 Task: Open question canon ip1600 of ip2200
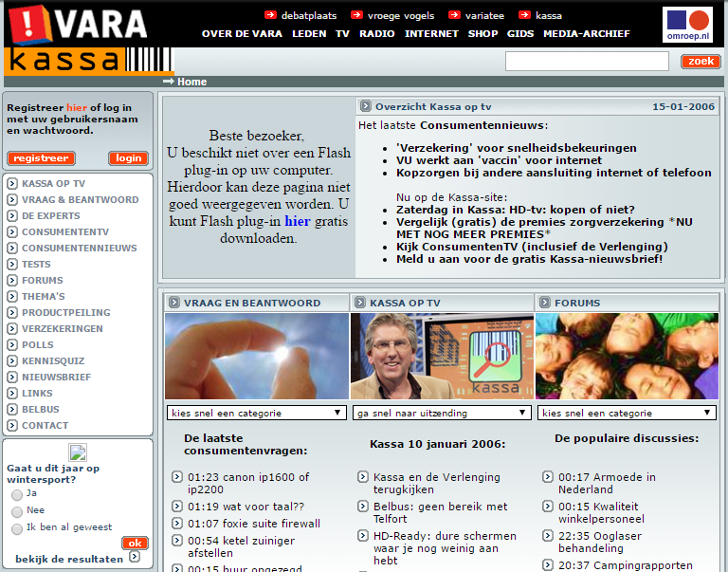coord(248,483)
